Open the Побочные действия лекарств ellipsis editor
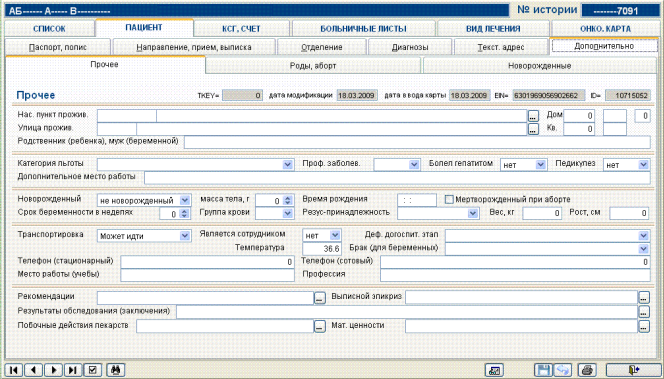The width and height of the screenshot is (664, 379). tap(320, 326)
